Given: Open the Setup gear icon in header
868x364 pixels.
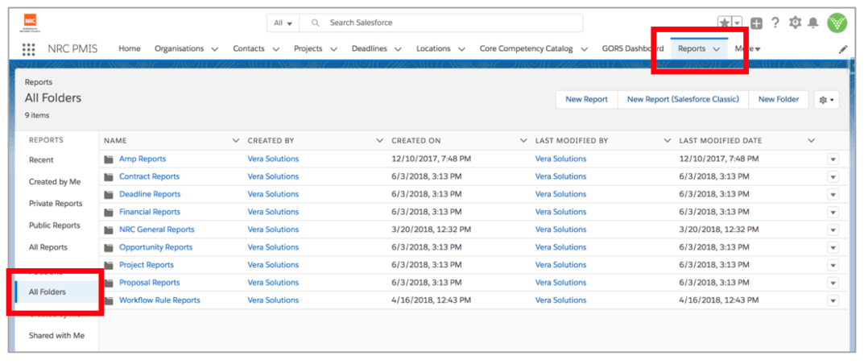Looking at the screenshot, I should coord(795,23).
